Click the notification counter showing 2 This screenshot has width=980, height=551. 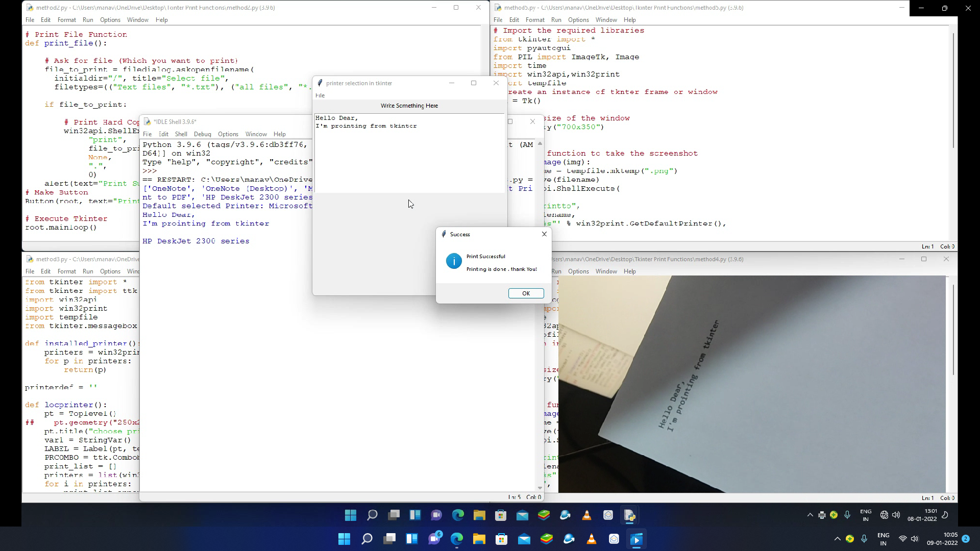click(x=966, y=539)
